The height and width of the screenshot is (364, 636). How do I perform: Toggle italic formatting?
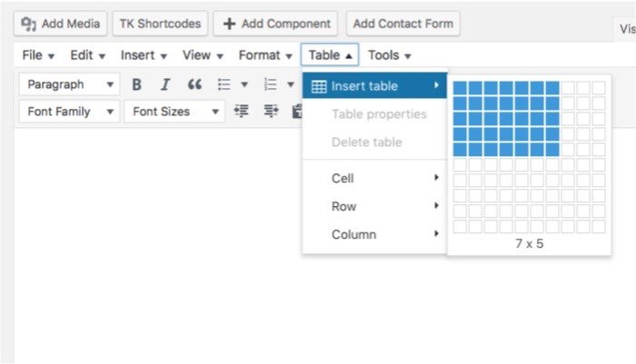165,84
